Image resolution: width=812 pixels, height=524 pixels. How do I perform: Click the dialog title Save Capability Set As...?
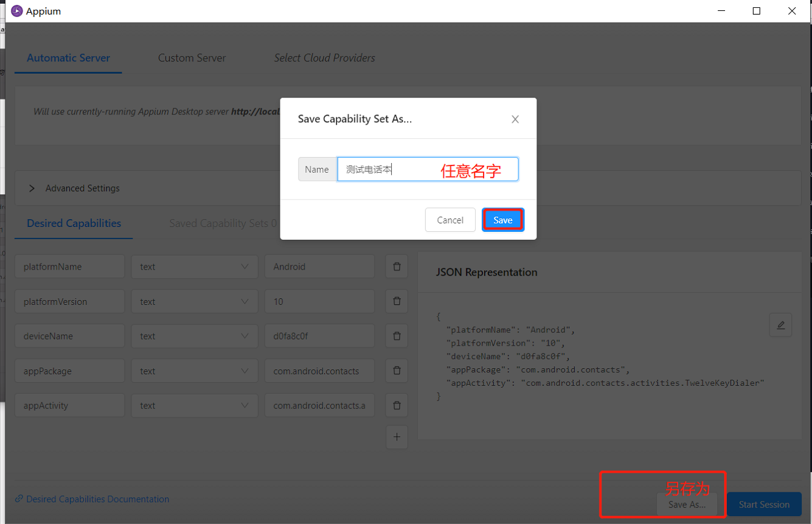[x=355, y=119]
